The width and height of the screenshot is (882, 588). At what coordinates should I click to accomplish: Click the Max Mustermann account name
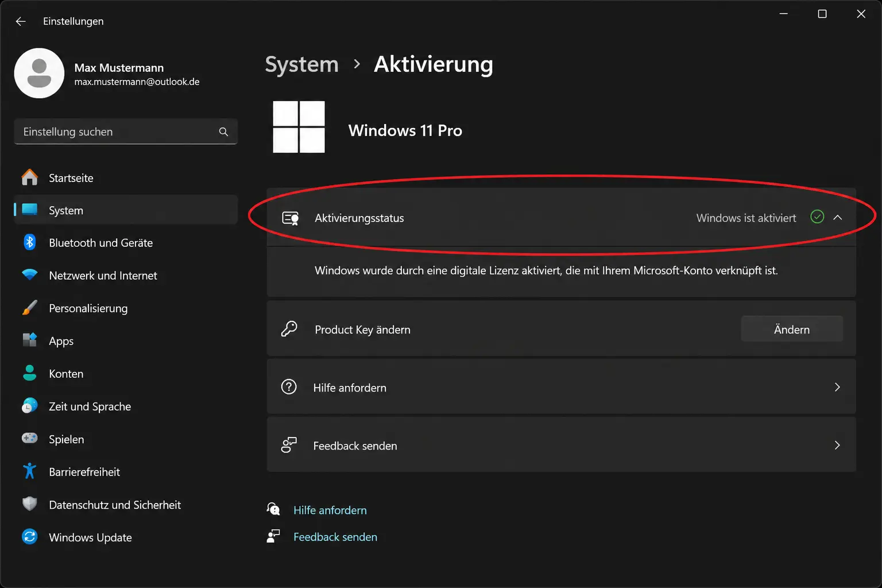click(x=119, y=68)
